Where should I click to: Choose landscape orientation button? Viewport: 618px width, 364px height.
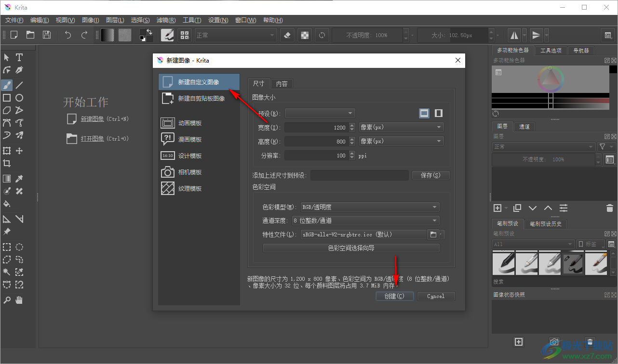coord(424,113)
